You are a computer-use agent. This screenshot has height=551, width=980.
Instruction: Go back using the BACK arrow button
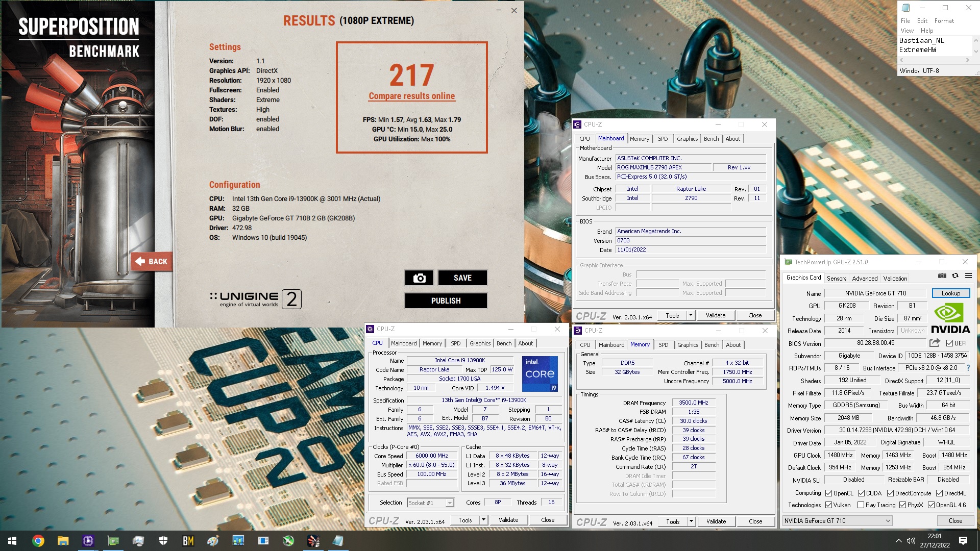152,261
